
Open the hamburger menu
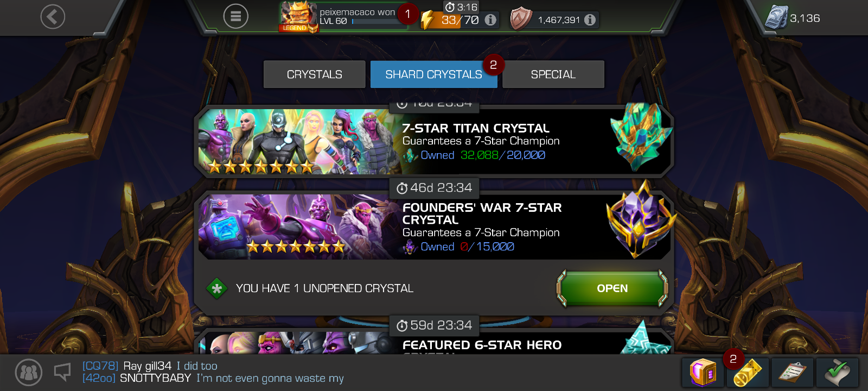[235, 17]
